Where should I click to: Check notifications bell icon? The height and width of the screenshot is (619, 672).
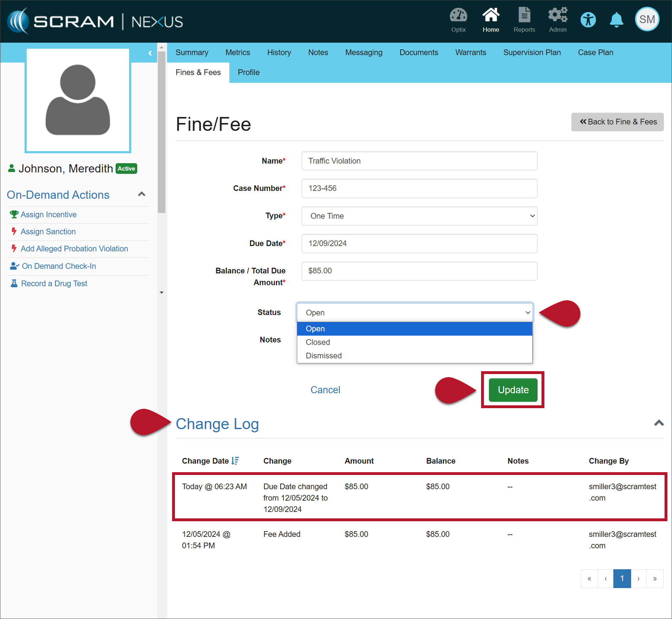617,20
